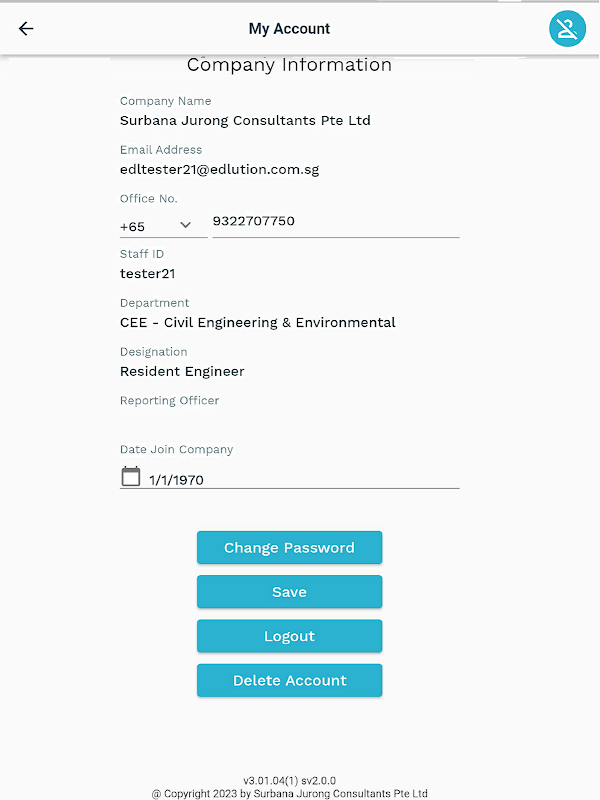Open the profile avatar icon
Viewport: 600px width, 800px height.
pyautogui.click(x=567, y=29)
